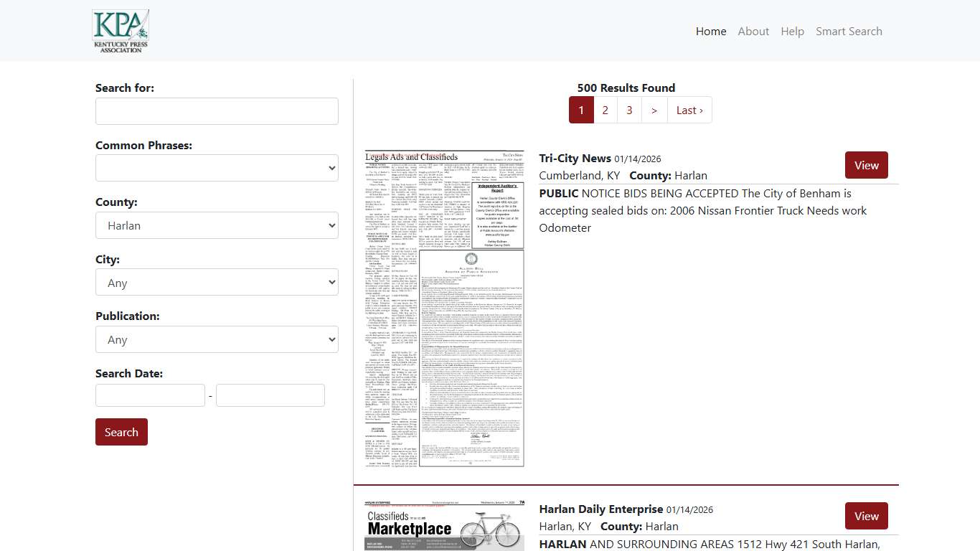Open the City dropdown
The image size is (980, 551).
(x=217, y=282)
